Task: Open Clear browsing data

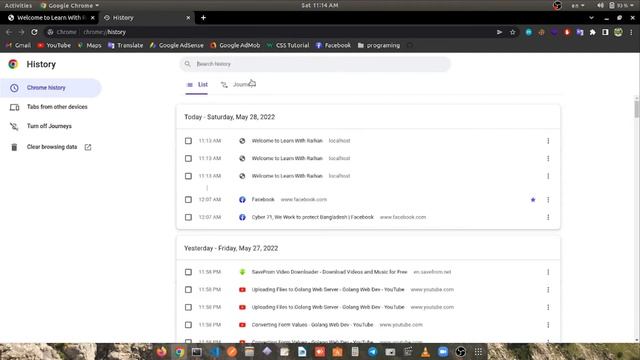Action: [x=51, y=147]
